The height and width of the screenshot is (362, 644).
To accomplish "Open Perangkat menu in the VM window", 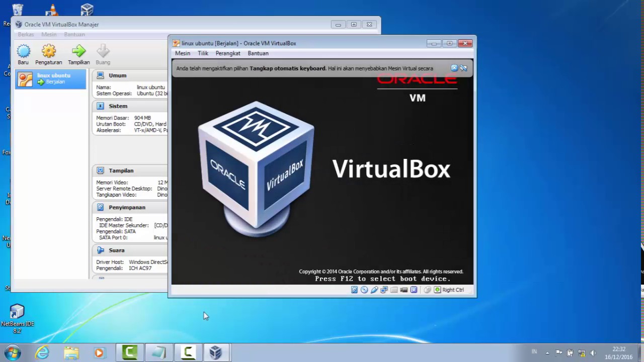I will tap(228, 53).
